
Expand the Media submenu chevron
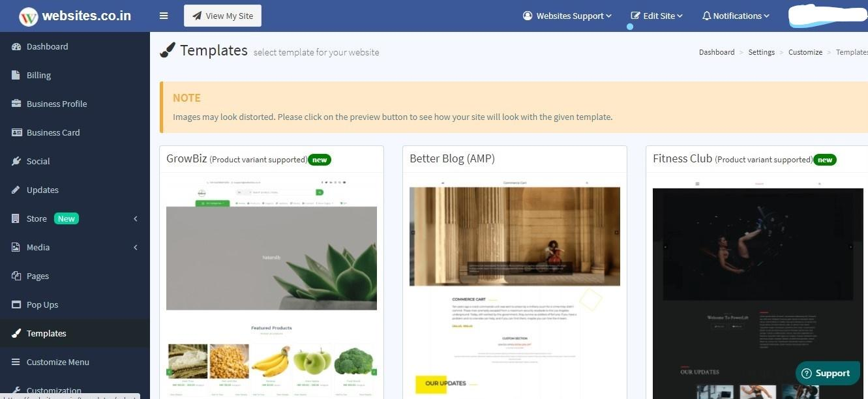(x=136, y=247)
